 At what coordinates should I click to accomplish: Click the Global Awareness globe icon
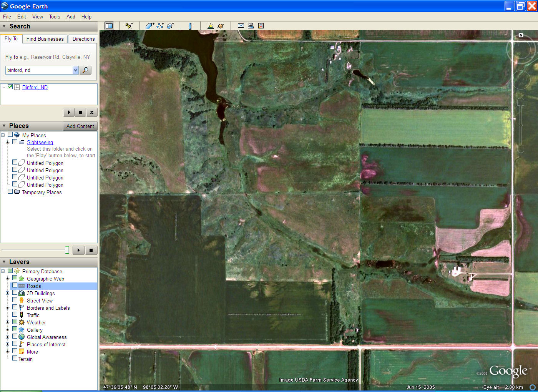[x=22, y=337]
